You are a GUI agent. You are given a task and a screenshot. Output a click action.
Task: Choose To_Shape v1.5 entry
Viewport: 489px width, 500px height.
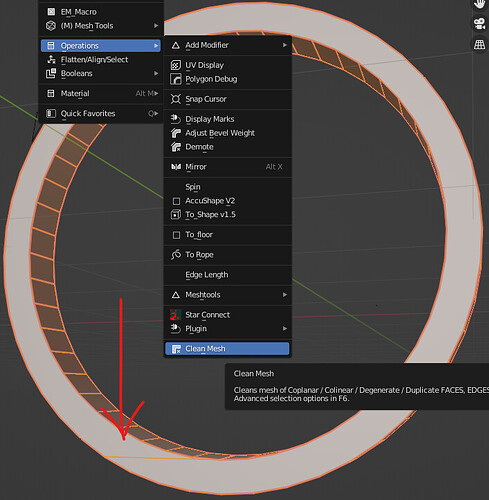pos(227,215)
